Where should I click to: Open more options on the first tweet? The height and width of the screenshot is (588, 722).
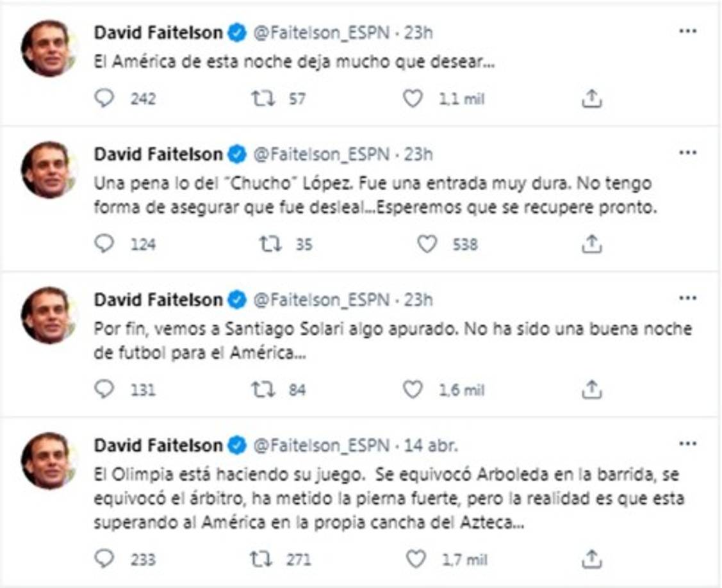tap(687, 31)
